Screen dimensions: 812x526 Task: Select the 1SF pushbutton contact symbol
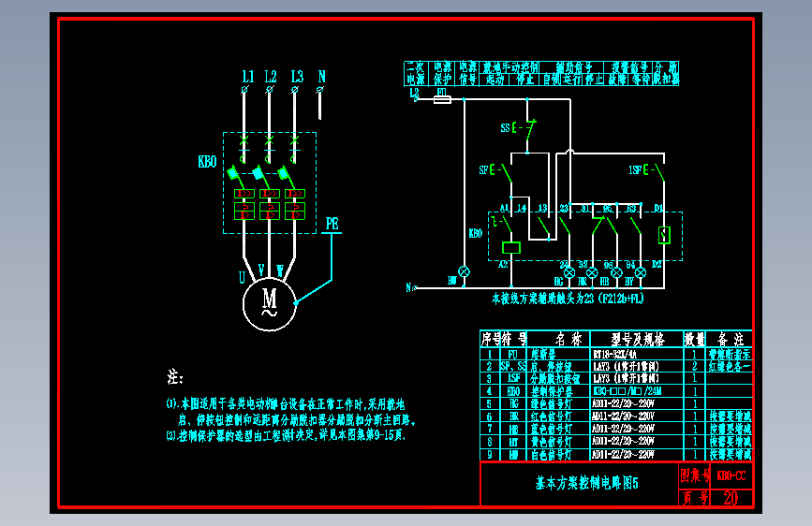655,172
